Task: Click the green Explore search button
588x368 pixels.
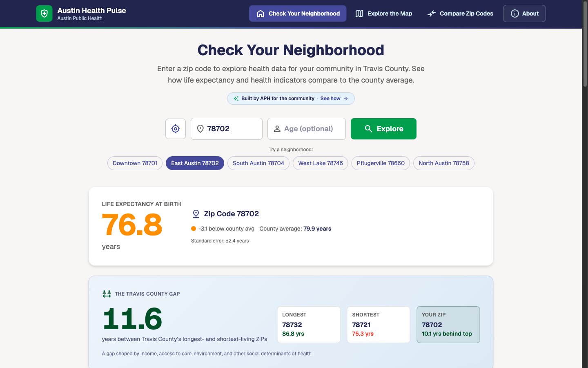Action: (383, 129)
